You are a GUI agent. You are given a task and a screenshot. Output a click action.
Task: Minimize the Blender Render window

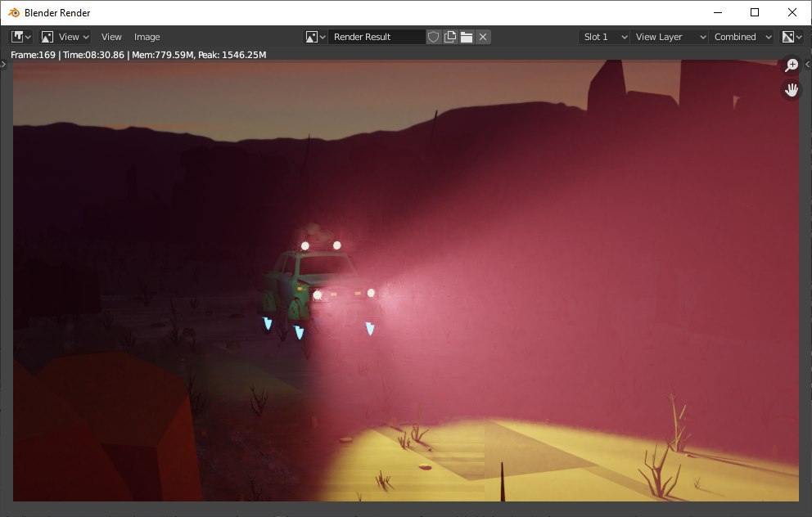point(718,12)
